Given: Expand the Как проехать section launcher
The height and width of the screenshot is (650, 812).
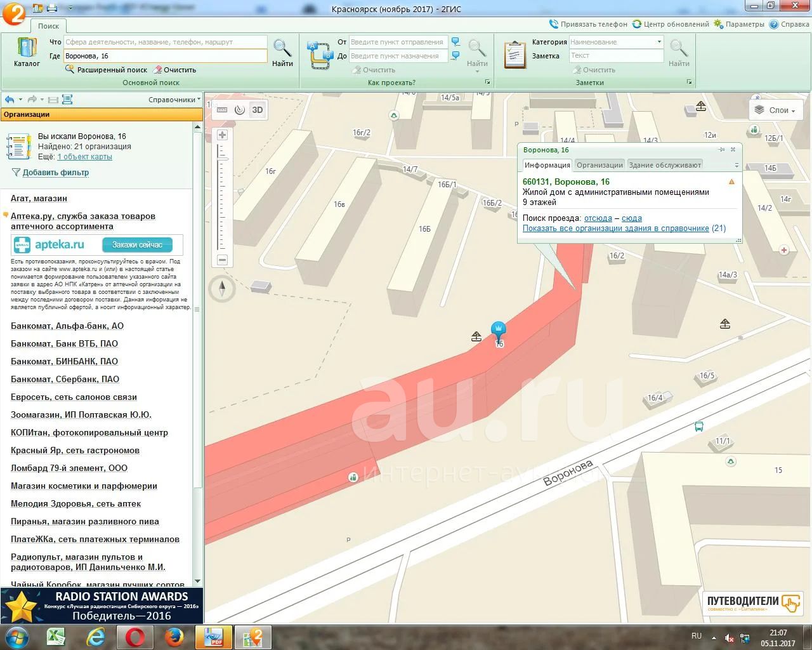Looking at the screenshot, I should (x=487, y=83).
